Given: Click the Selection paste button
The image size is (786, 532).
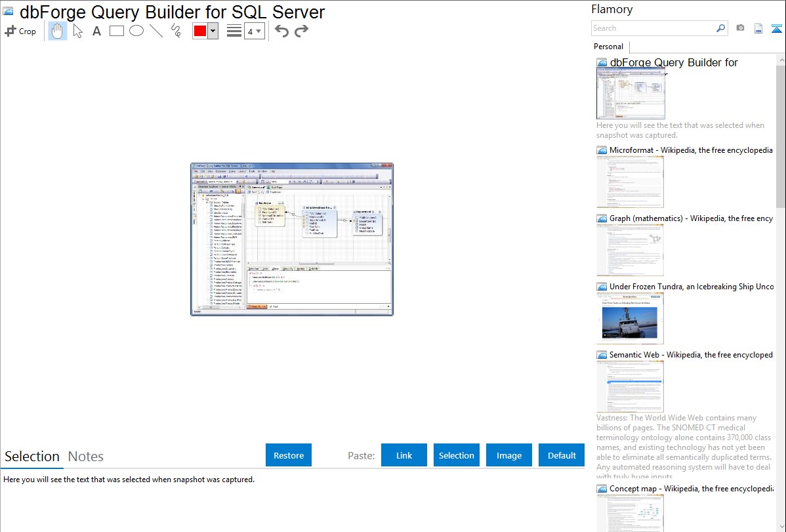Looking at the screenshot, I should (x=457, y=455).
